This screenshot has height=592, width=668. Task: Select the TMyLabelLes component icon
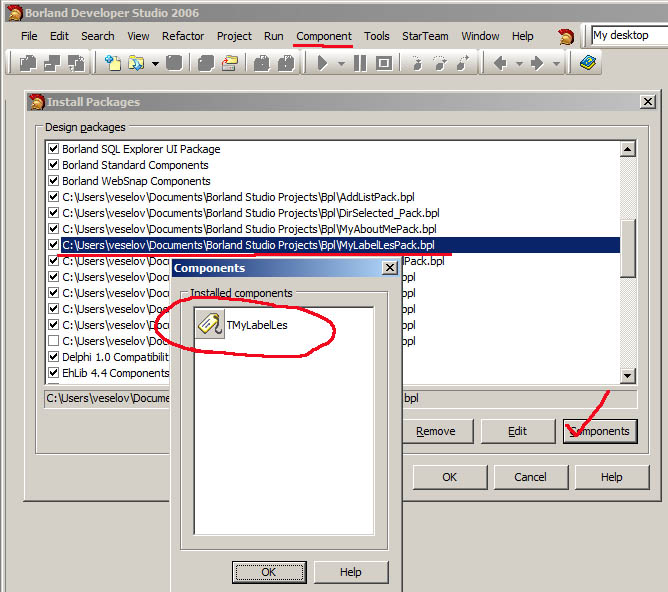pyautogui.click(x=210, y=325)
